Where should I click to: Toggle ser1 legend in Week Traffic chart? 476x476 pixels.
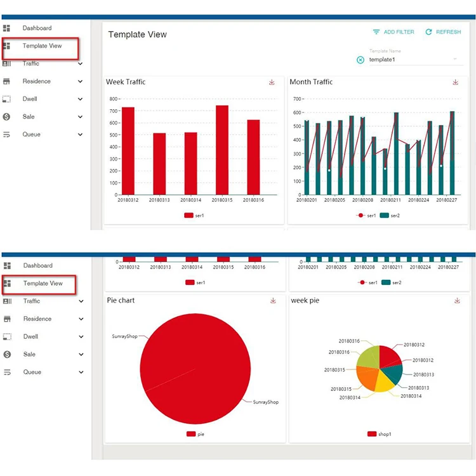tap(194, 215)
